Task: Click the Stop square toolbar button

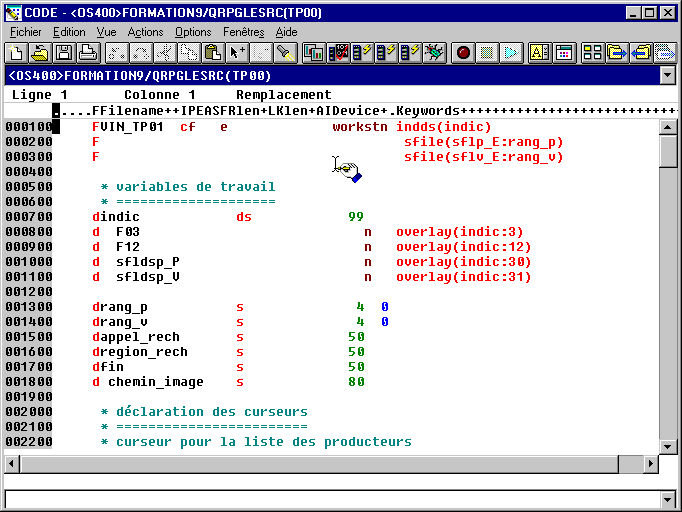Action: pos(487,52)
